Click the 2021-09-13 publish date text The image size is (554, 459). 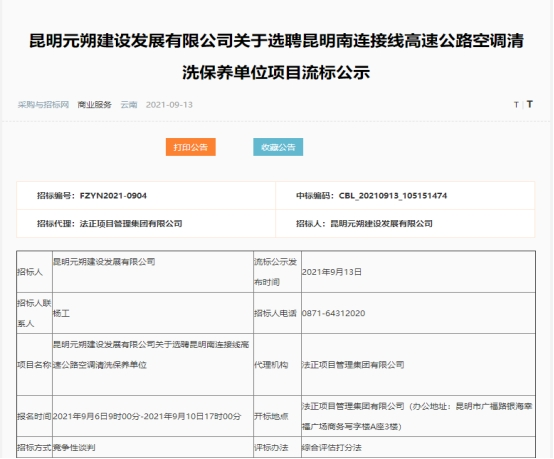[169, 105]
